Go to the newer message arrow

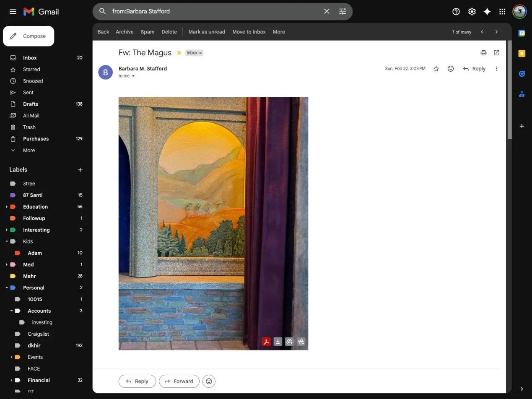tap(482, 32)
